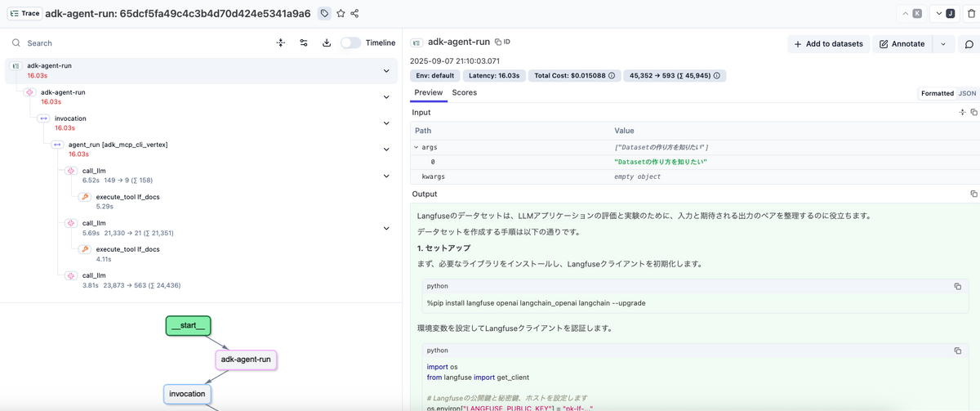980x411 pixels.
Task: Click the Search field in the tree panel
Action: coord(139,42)
